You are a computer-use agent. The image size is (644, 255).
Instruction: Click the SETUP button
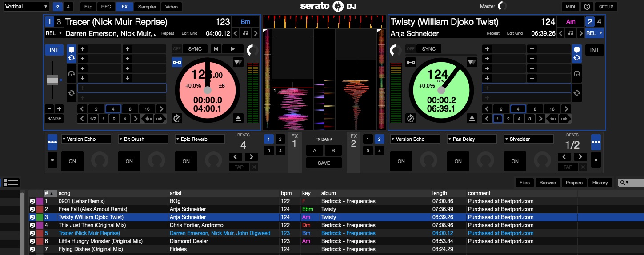click(606, 7)
